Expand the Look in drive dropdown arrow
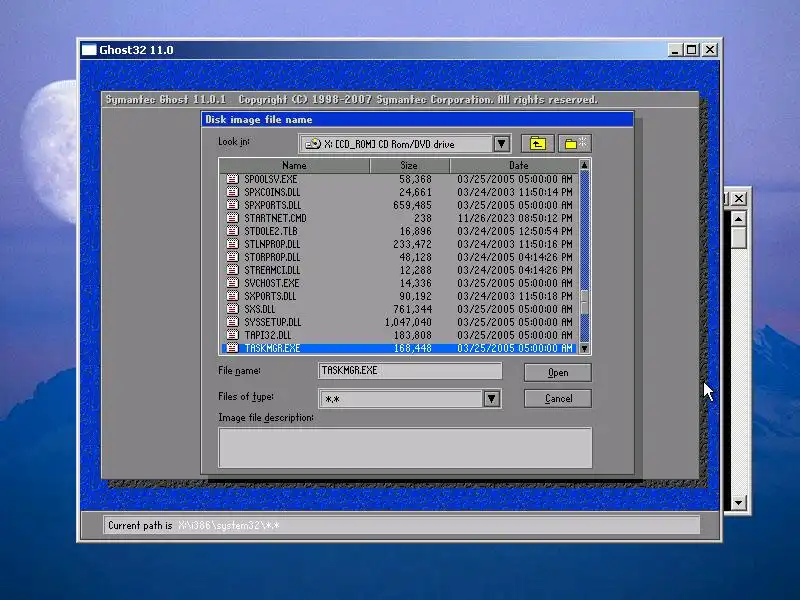The width and height of the screenshot is (800, 600). coord(502,144)
